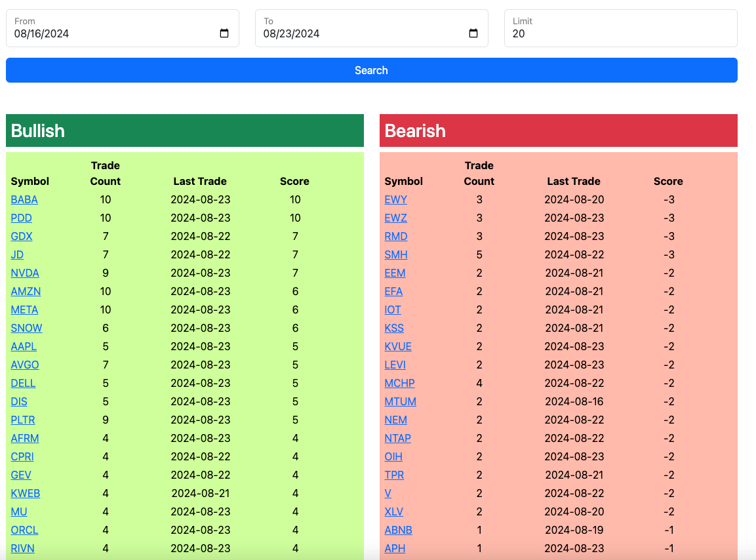Select ABNB's last trade date 2024-08-19
This screenshot has height=560, width=756.
[x=574, y=530]
